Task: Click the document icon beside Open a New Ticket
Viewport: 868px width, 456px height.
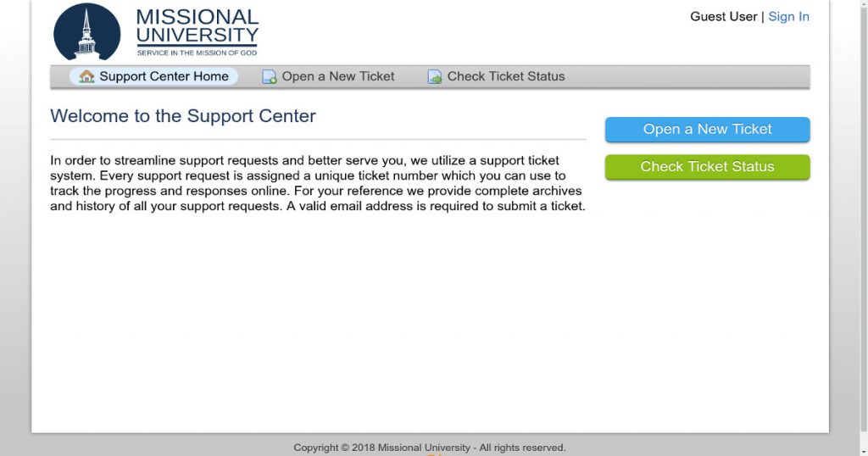Action: tap(269, 77)
